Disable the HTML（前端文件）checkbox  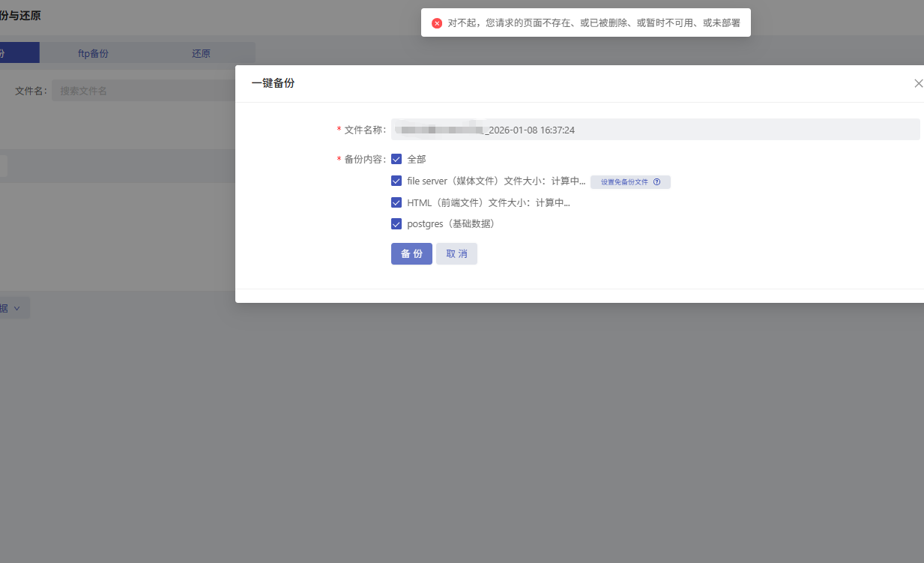tap(396, 202)
